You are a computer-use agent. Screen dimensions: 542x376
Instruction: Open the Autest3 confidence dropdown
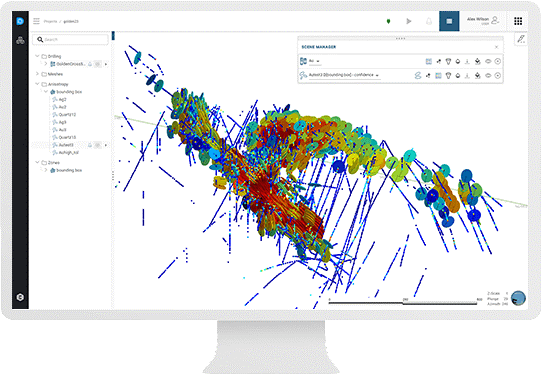pyautogui.click(x=344, y=75)
